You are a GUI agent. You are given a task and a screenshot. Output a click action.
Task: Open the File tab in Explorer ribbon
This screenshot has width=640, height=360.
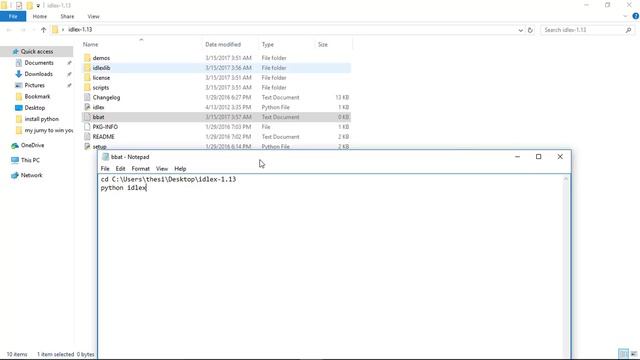(x=13, y=16)
